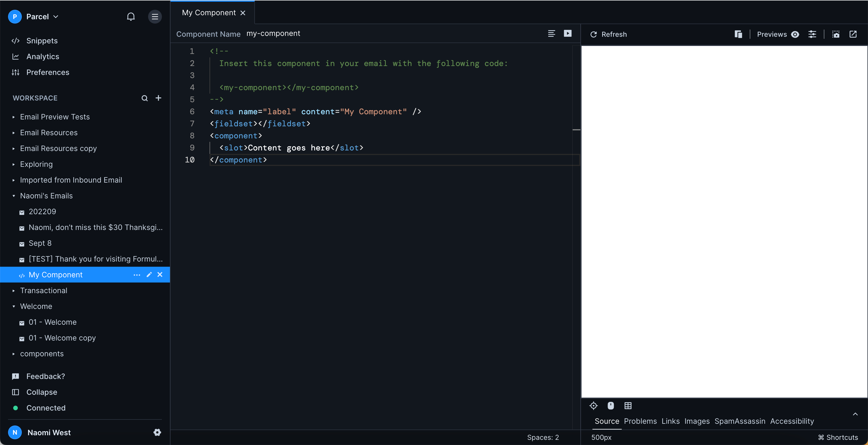The image size is (868, 445).
Task: Collapse the Naomi's Emails folder
Action: click(x=13, y=195)
